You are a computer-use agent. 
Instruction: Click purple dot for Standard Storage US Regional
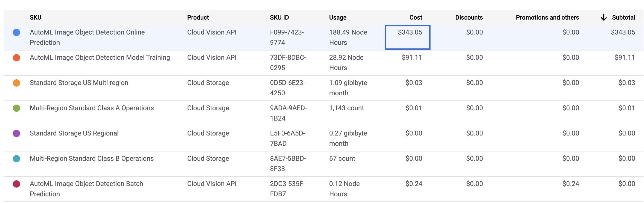click(x=16, y=133)
